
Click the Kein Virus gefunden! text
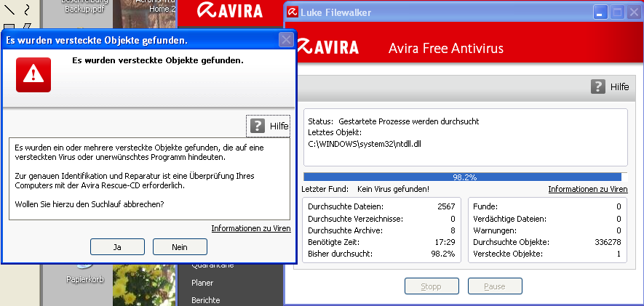pyautogui.click(x=394, y=189)
